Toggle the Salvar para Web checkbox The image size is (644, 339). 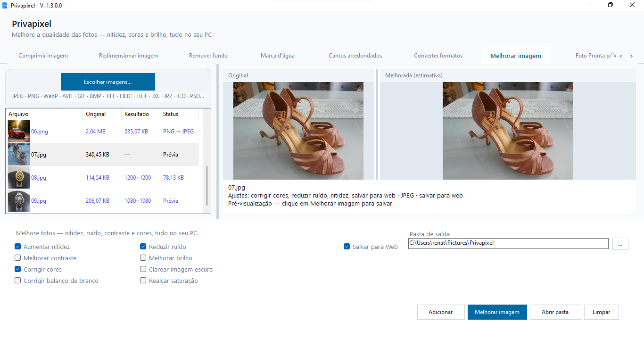coord(347,247)
